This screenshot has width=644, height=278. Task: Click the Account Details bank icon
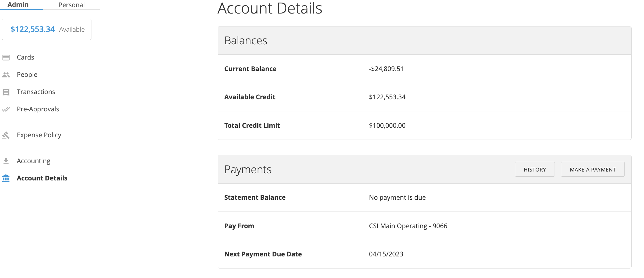pyautogui.click(x=6, y=178)
